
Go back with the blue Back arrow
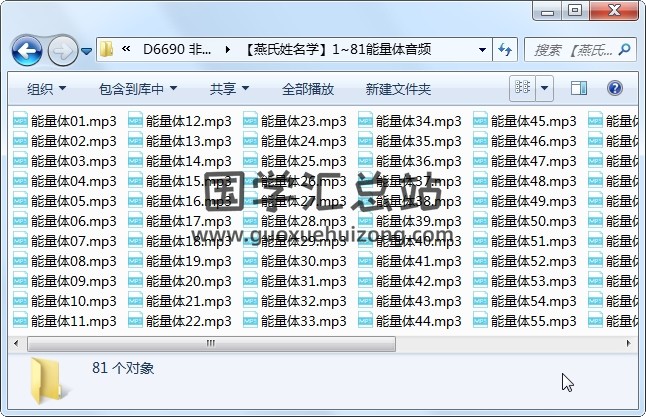pyautogui.click(x=27, y=51)
